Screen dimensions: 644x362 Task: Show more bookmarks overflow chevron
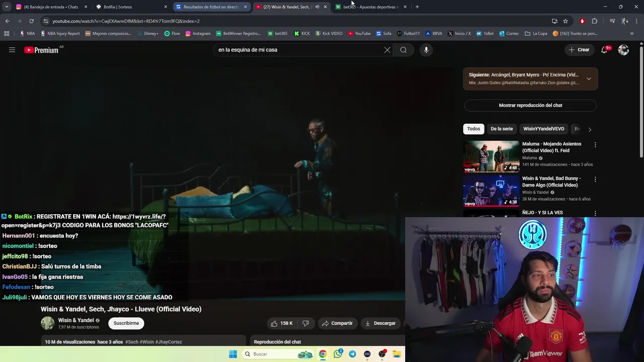pos(632,34)
